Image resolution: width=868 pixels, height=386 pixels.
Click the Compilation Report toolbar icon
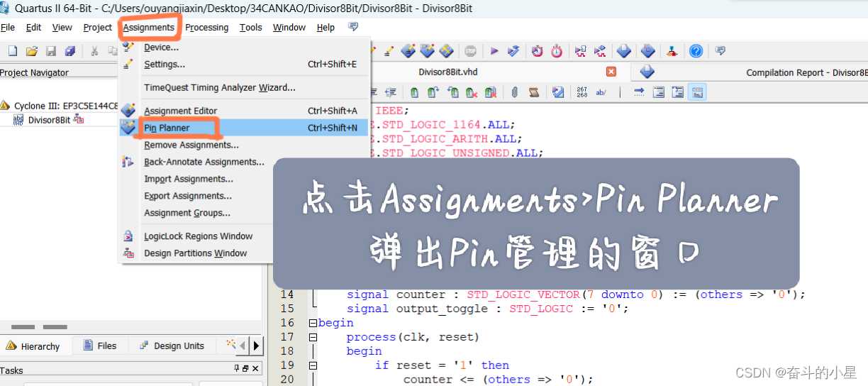[624, 51]
